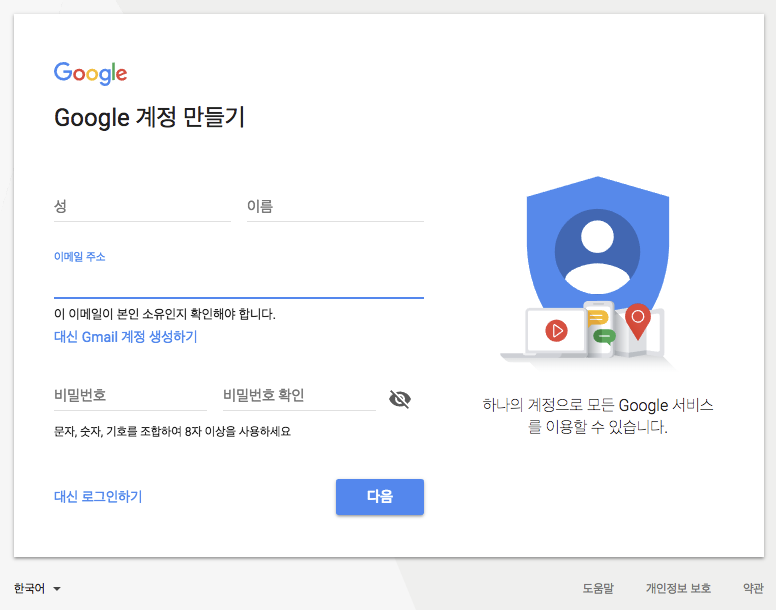Viewport: 776px width, 610px height.
Task: Open the 도움말 help link
Action: (x=598, y=588)
